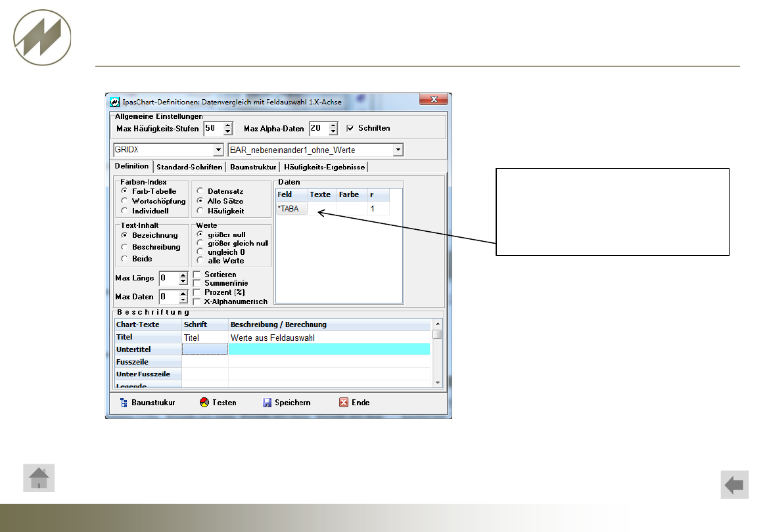Switch to the Definition tab
Screen dimensions: 769x532
[x=131, y=166]
